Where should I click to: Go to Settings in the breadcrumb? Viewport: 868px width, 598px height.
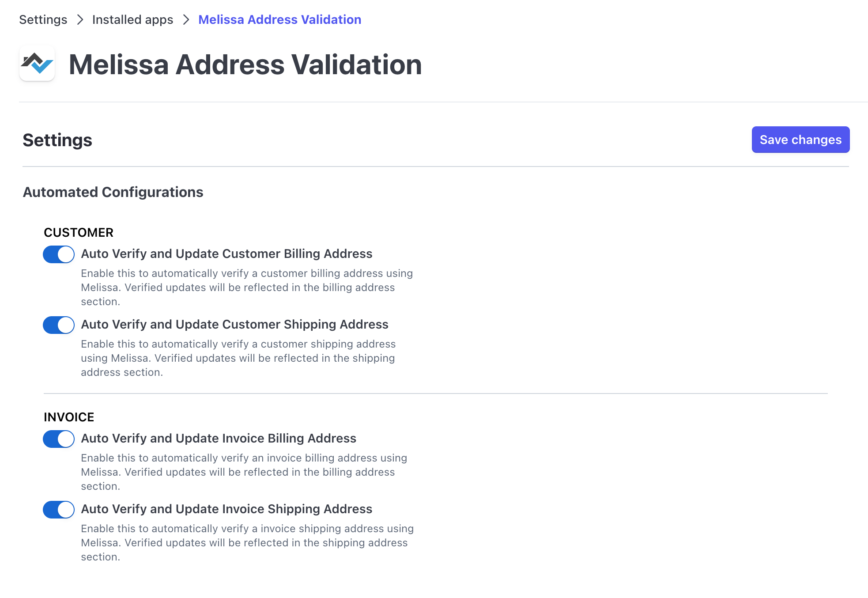tap(43, 20)
